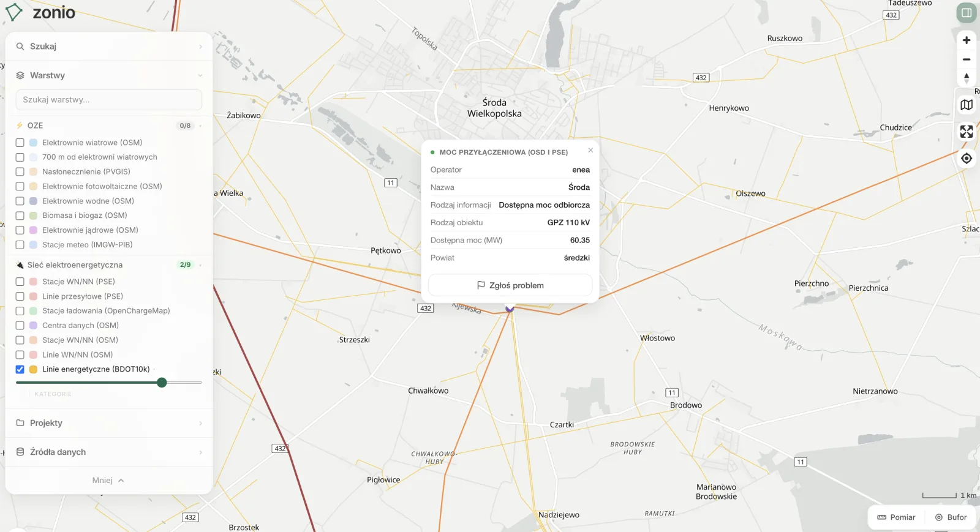This screenshot has width=980, height=532.
Task: Click the purple substation marker on map
Action: (510, 309)
